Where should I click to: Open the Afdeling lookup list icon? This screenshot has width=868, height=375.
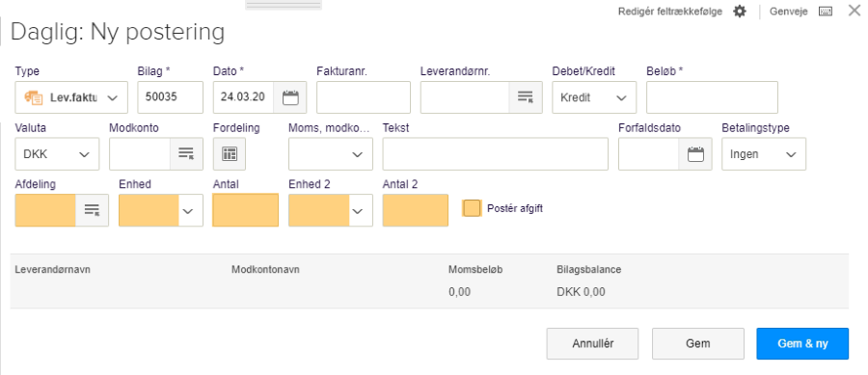[x=92, y=210]
